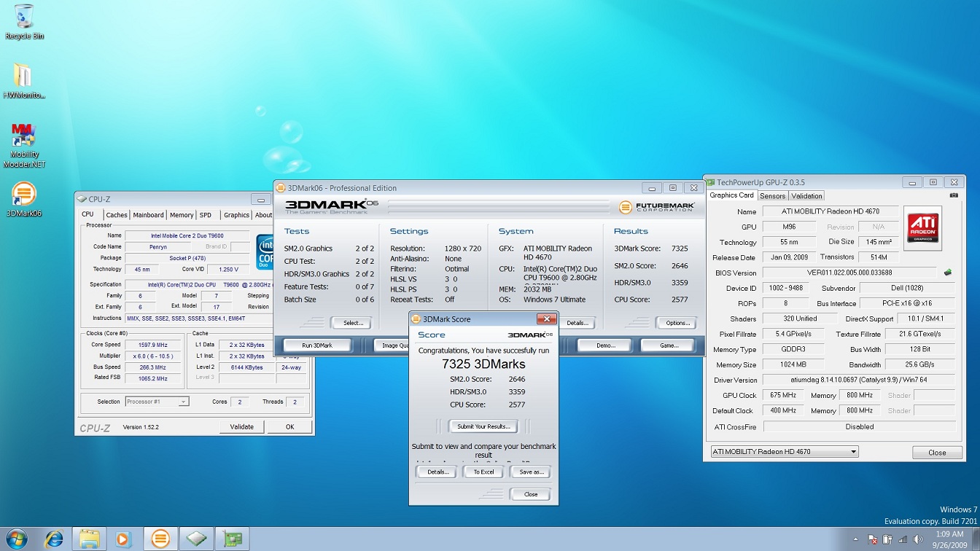This screenshot has width=980, height=551.
Task: Open the Windows Start menu orb
Action: click(x=16, y=539)
